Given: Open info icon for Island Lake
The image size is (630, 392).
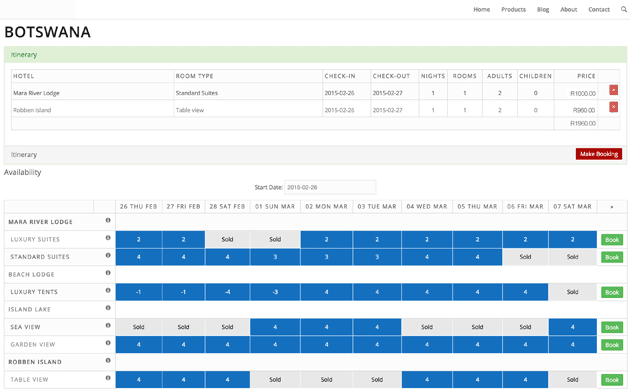Looking at the screenshot, I should (x=108, y=308).
